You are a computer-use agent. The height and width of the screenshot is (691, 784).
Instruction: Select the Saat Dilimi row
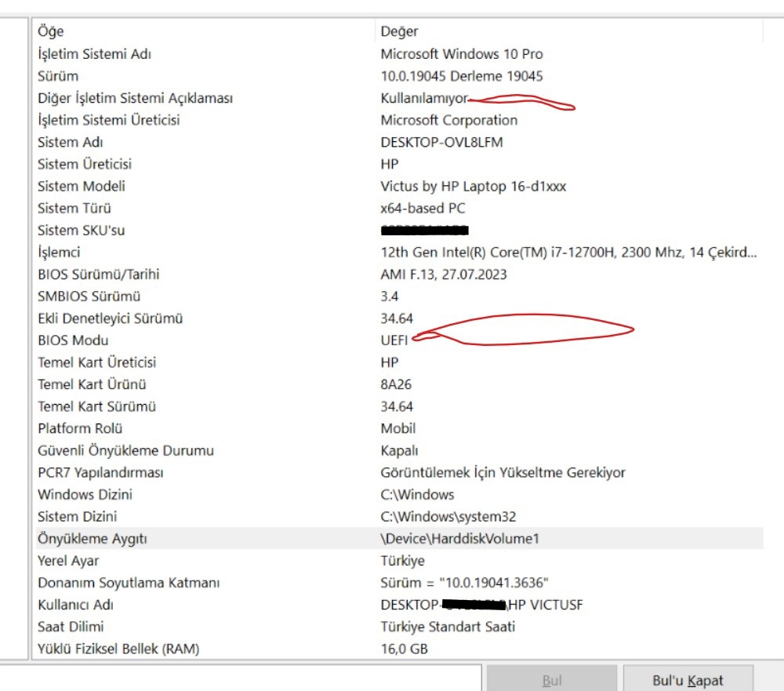71,627
